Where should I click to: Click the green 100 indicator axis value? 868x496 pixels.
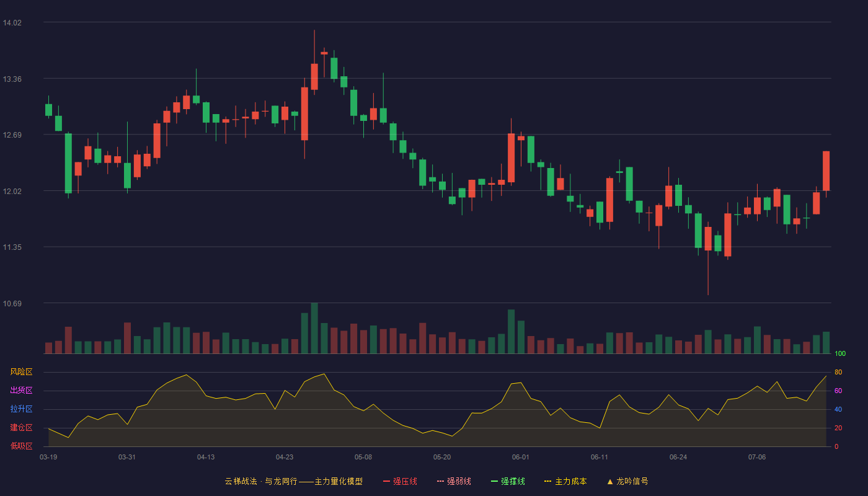[840, 354]
